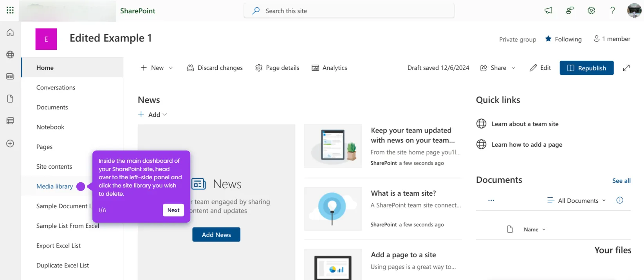The width and height of the screenshot is (644, 280).
Task: Click the What is a team site thumbnail
Action: click(x=333, y=209)
